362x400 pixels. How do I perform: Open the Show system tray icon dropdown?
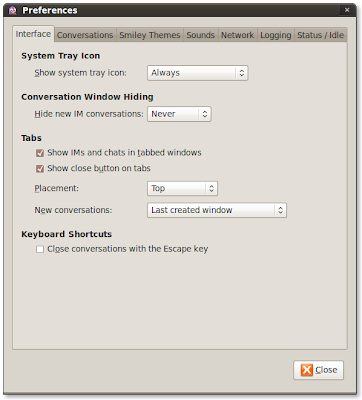pos(198,73)
